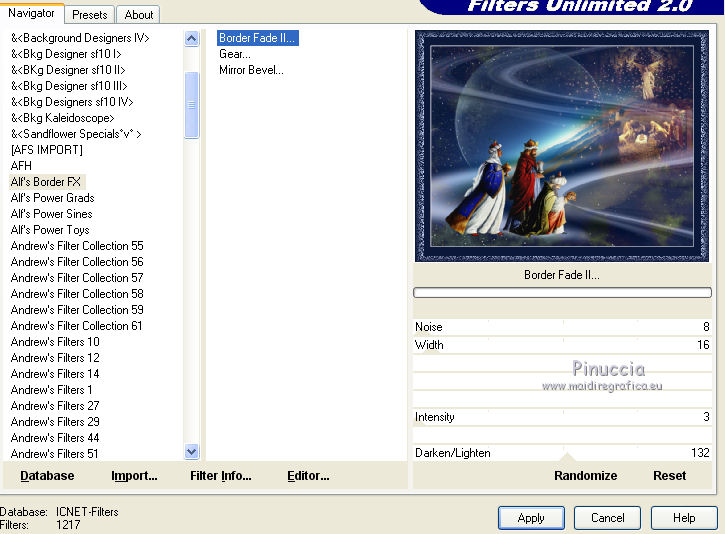The width and height of the screenshot is (725, 534).
Task: Choose &<BKg Designer sf10 II> category
Action: click(68, 70)
